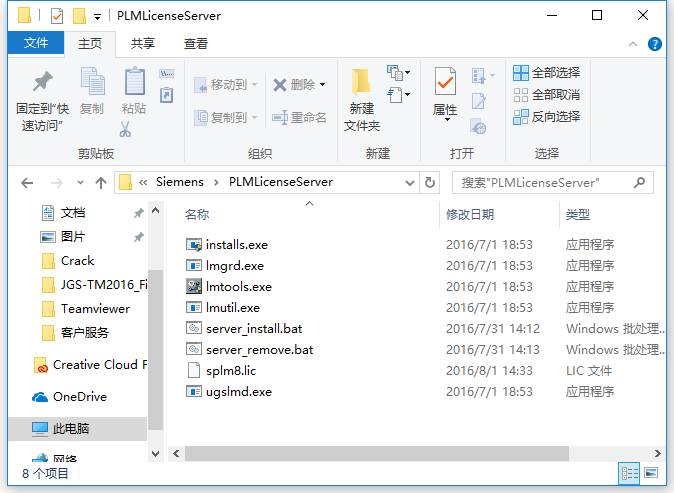Click the search magnifier icon
This screenshot has width=674, height=493.
click(639, 183)
